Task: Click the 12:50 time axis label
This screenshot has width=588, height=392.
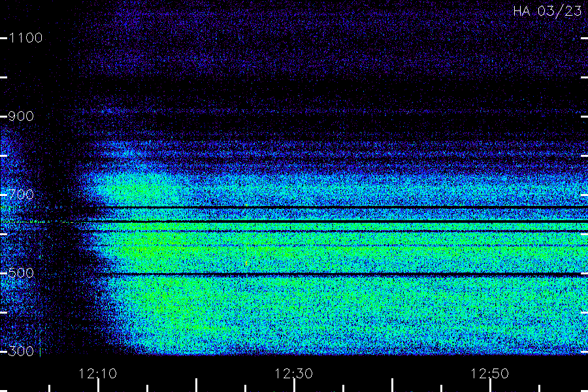Action: [x=489, y=374]
